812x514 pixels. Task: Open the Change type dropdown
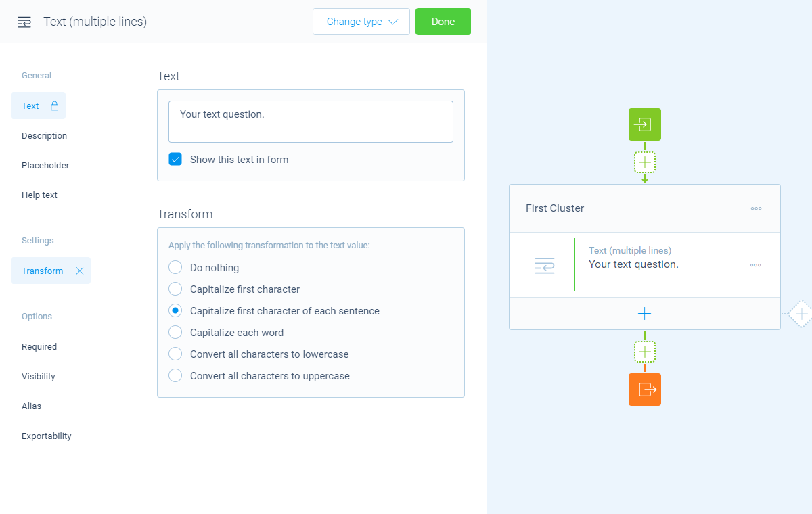point(361,22)
